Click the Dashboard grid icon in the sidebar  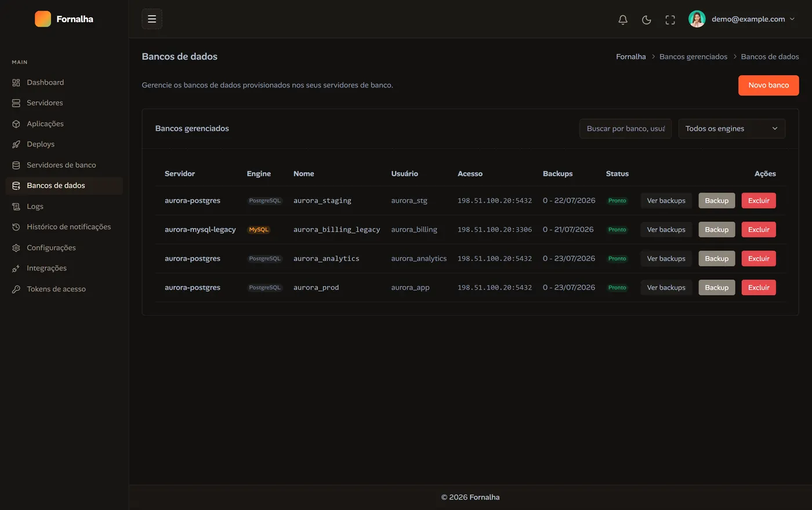click(16, 83)
